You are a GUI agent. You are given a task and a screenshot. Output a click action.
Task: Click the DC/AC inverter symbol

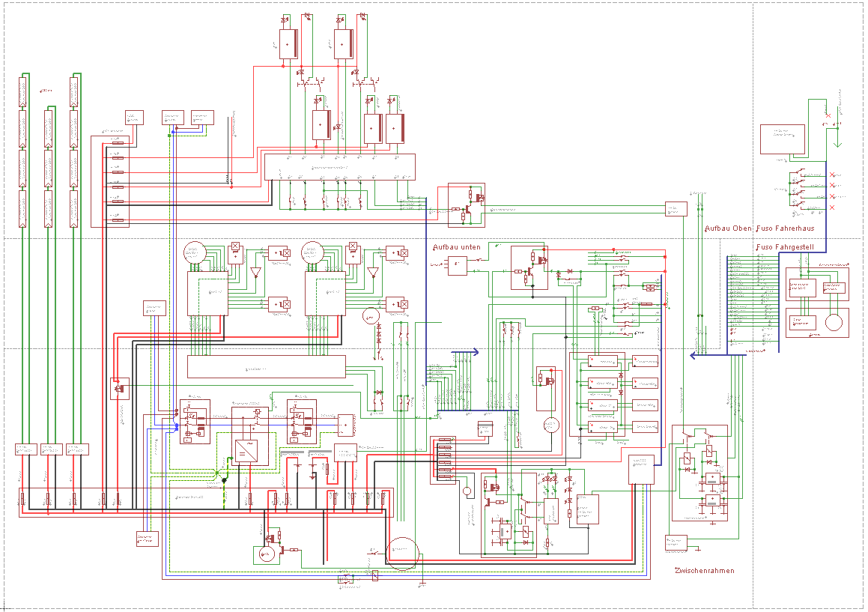point(246,451)
